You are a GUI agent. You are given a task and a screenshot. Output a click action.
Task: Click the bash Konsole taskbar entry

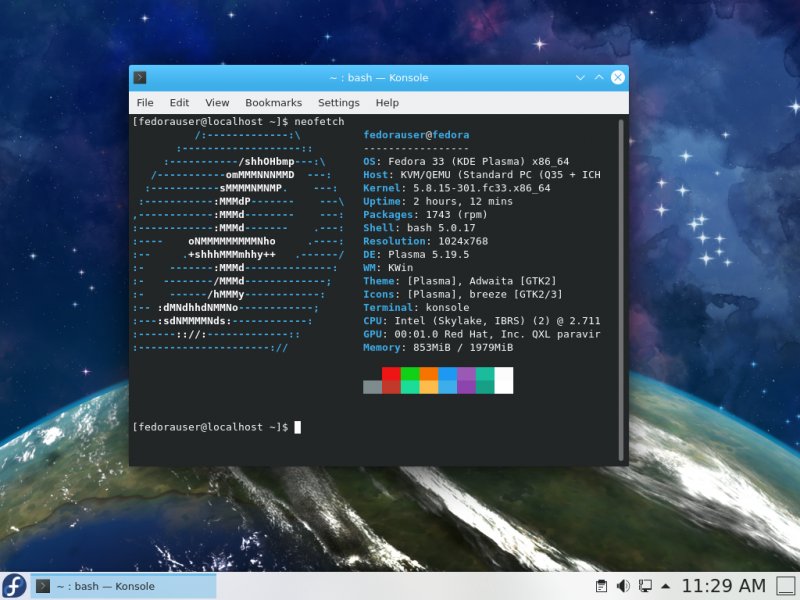123,586
